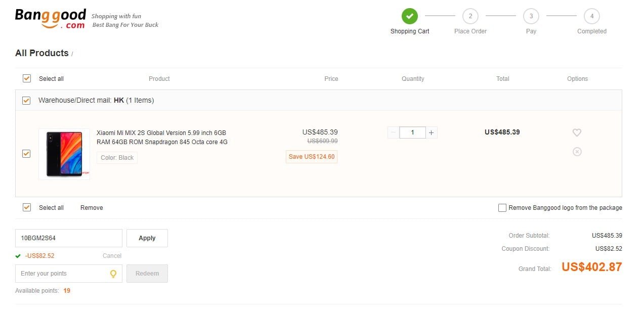The width and height of the screenshot is (644, 313).
Task: Click the quantity number field
Action: tap(412, 132)
